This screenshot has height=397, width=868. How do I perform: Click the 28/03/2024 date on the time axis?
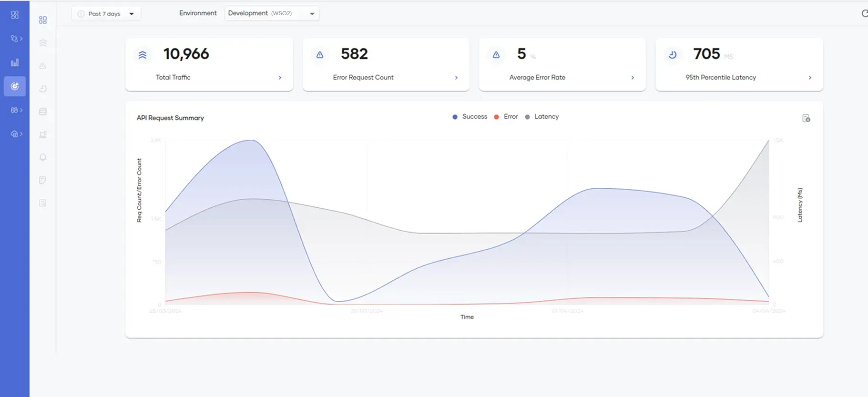(x=165, y=311)
